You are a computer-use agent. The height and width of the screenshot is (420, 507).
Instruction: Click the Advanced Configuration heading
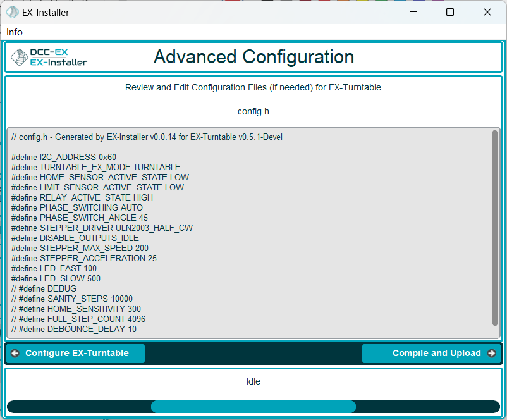pyautogui.click(x=253, y=57)
